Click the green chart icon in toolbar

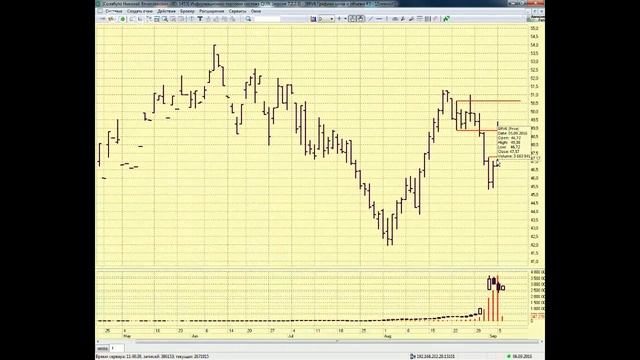[x=447, y=19]
